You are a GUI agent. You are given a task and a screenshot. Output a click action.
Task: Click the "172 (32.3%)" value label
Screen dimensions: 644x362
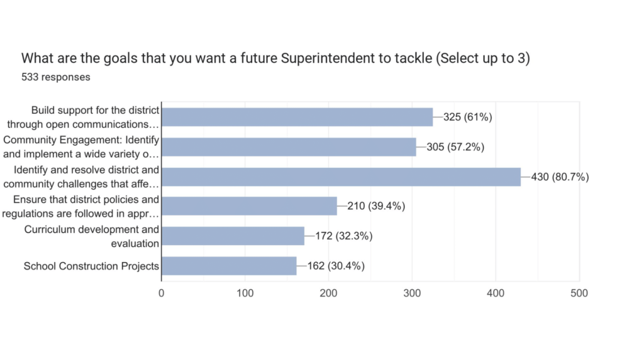coord(344,236)
